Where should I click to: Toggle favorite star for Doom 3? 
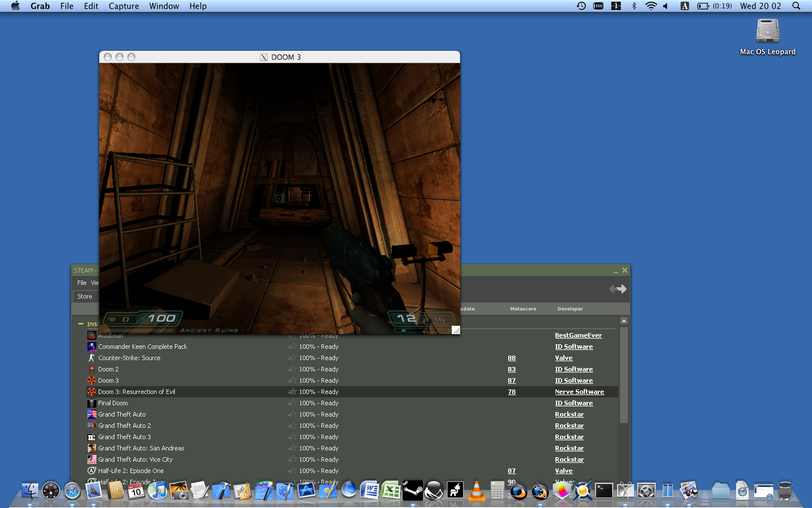coord(292,380)
